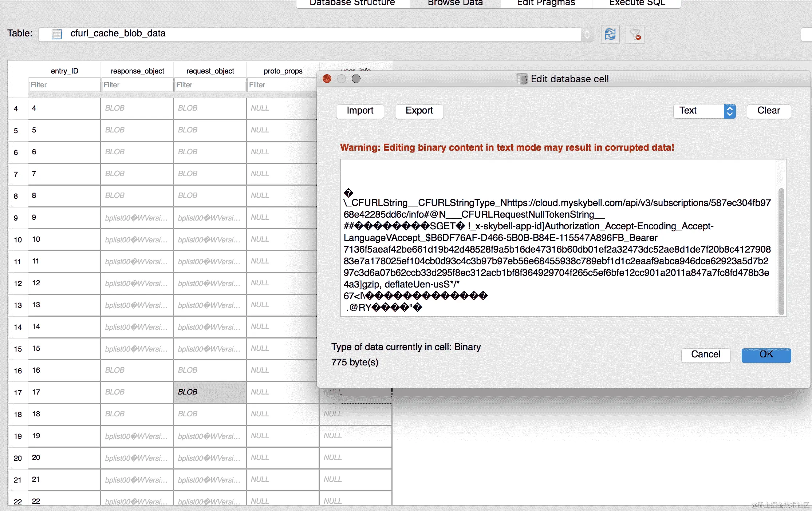Click the response_object filter field
The width and height of the screenshot is (812, 511).
(137, 85)
